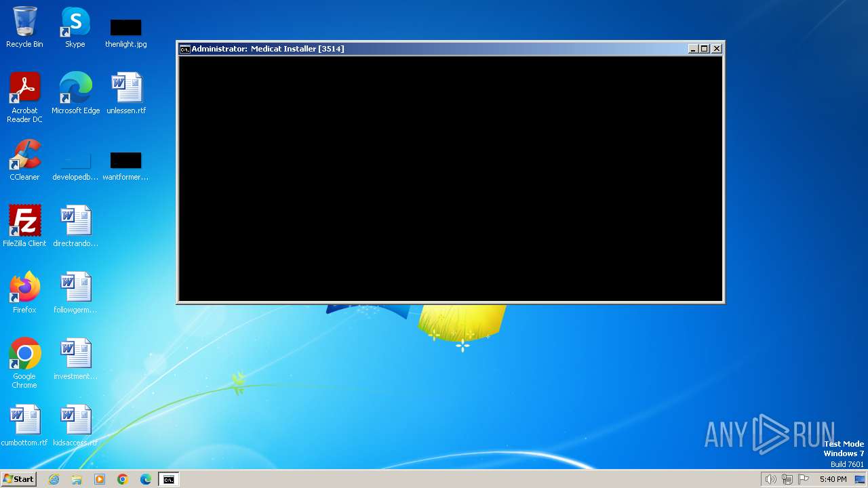Open Firefox from the desktop

click(x=24, y=292)
